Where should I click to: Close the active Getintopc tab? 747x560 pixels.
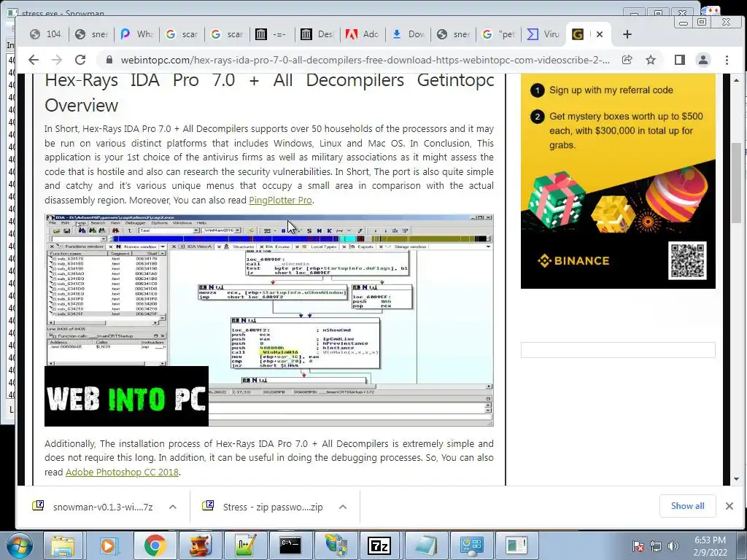tap(600, 34)
